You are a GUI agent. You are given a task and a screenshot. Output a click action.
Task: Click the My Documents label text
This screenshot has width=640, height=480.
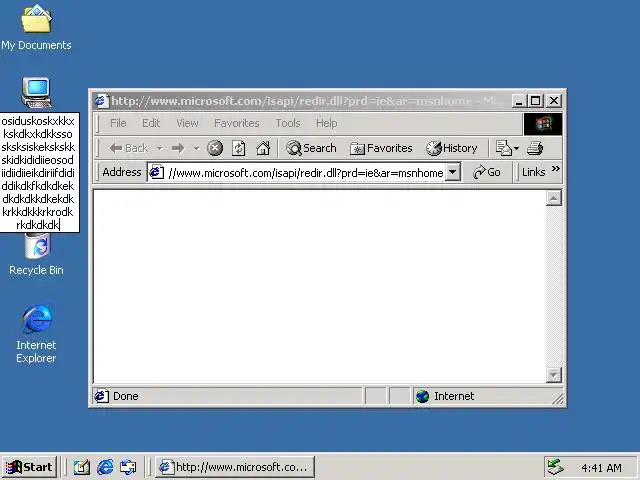pyautogui.click(x=36, y=45)
